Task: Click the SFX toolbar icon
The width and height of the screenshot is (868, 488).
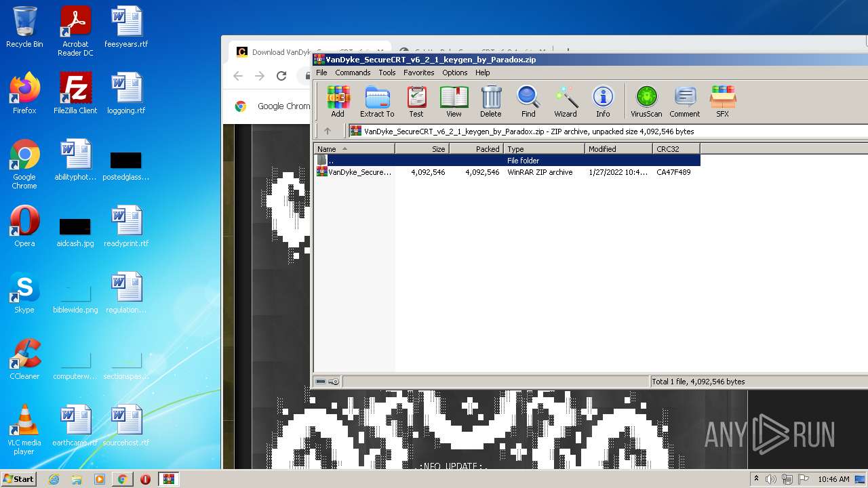Action: [723, 102]
